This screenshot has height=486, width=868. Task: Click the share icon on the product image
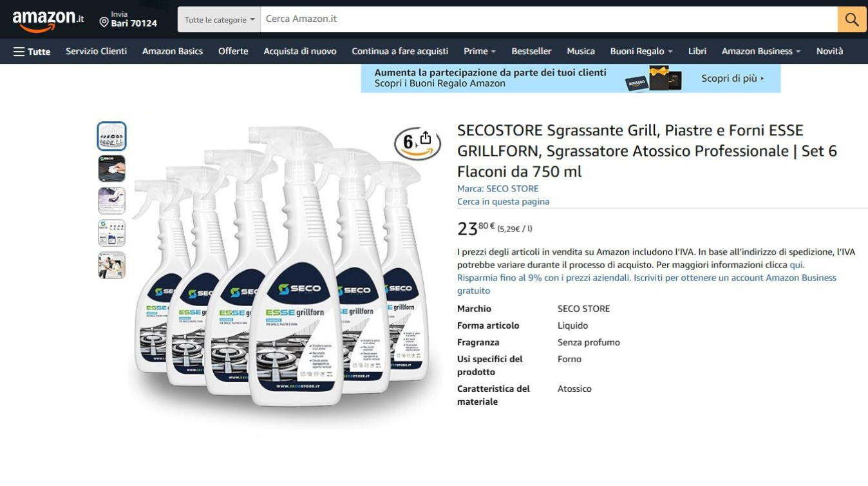(425, 138)
